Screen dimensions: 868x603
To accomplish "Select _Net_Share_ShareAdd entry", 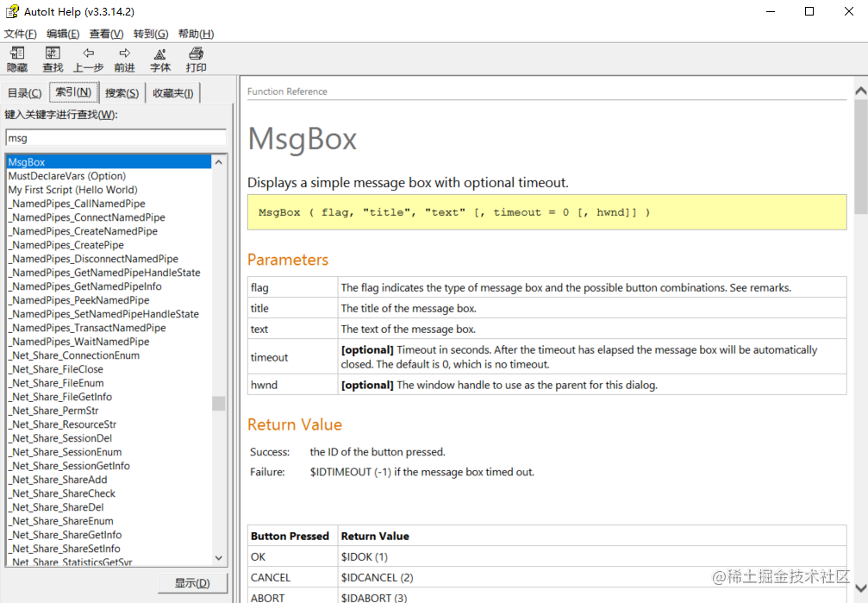I will [58, 480].
